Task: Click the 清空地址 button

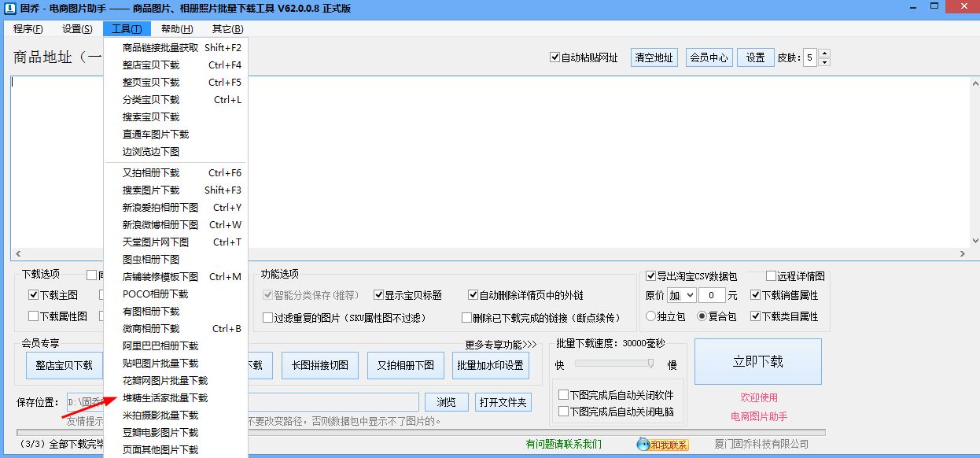Action: point(653,57)
